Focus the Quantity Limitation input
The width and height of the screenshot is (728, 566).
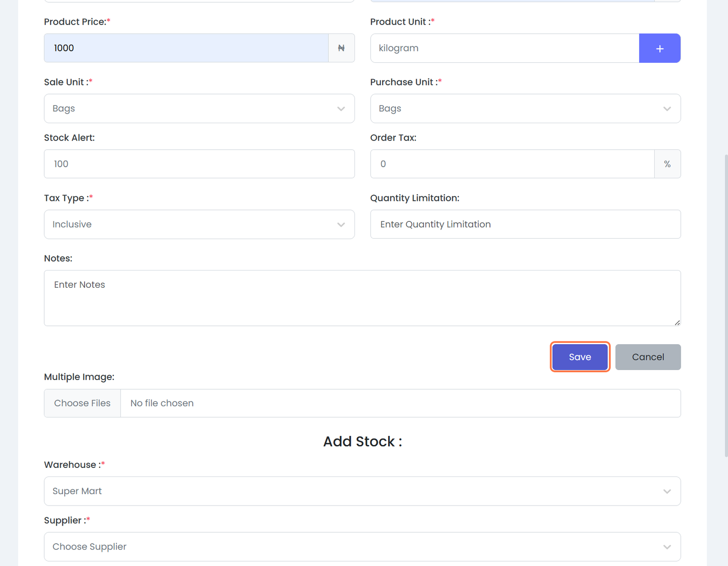[525, 225]
